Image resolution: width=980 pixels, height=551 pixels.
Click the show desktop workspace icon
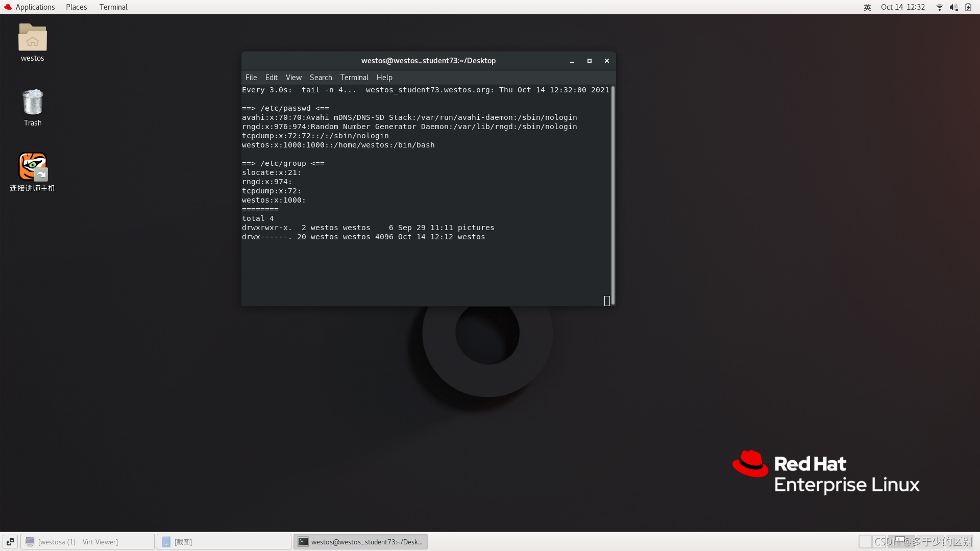[x=10, y=541]
